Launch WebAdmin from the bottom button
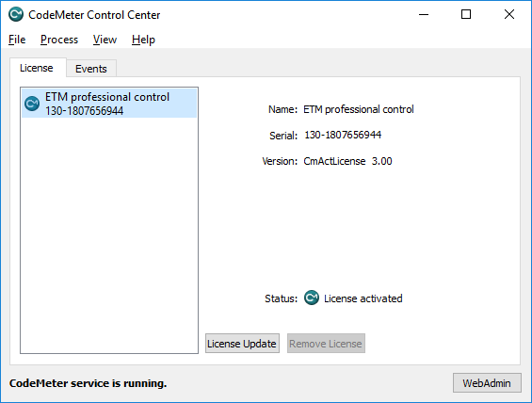 pyautogui.click(x=487, y=383)
